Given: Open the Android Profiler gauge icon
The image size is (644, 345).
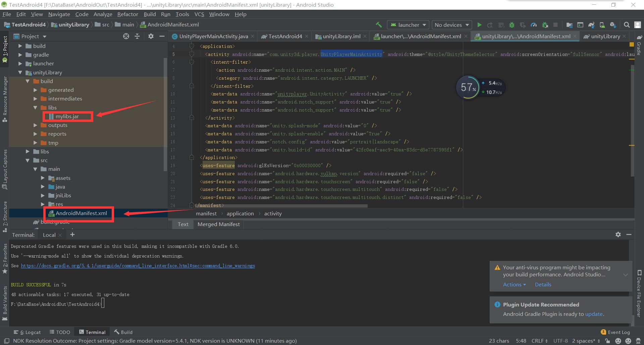Looking at the screenshot, I should 534,25.
